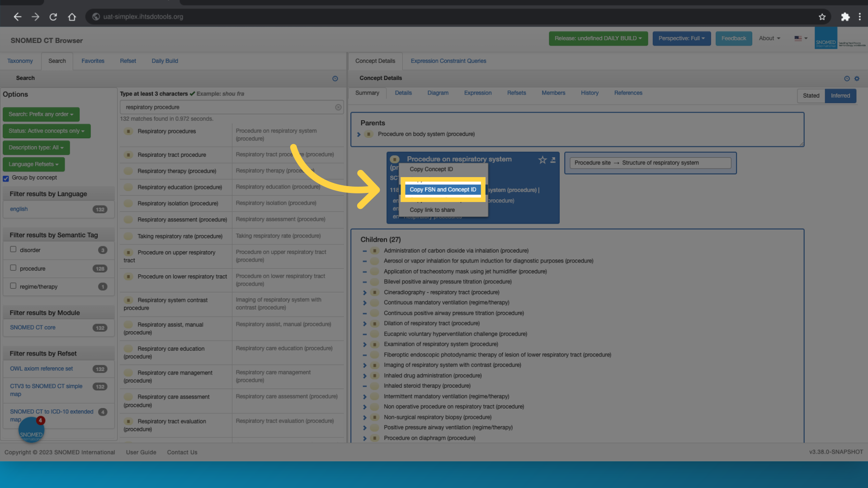Open the Release daily build dropdown
868x488 pixels.
pyautogui.click(x=598, y=38)
